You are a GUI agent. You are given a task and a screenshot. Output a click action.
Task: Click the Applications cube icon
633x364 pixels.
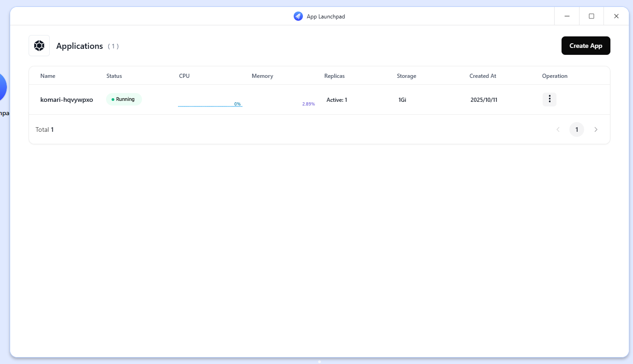(39, 46)
